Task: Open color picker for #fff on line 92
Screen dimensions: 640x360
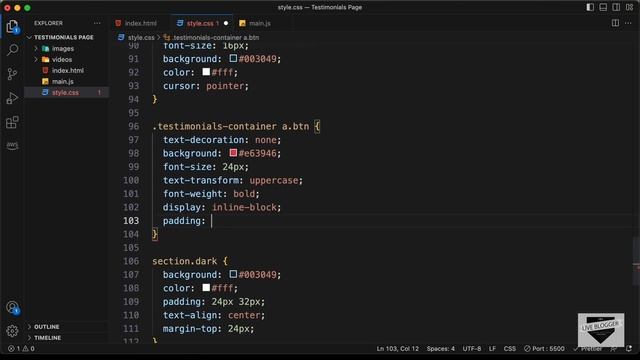Action: [x=206, y=72]
